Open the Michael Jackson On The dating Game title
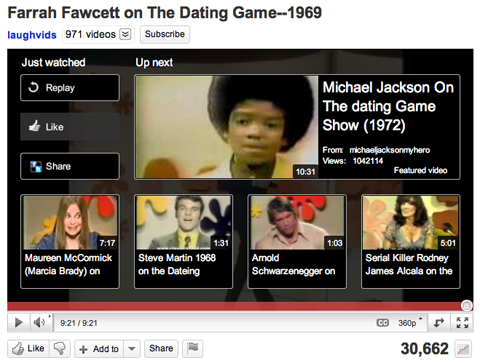The height and width of the screenshot is (363, 480). coord(388,106)
